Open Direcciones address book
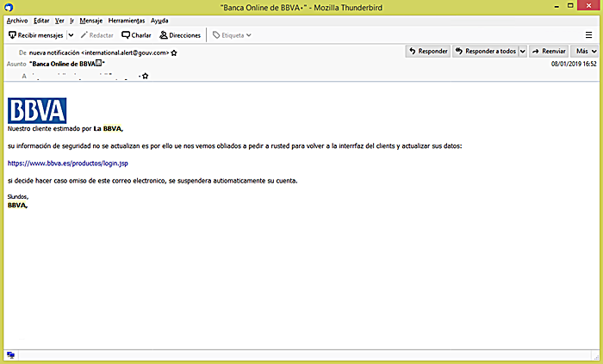The height and width of the screenshot is (364, 603). tap(180, 35)
